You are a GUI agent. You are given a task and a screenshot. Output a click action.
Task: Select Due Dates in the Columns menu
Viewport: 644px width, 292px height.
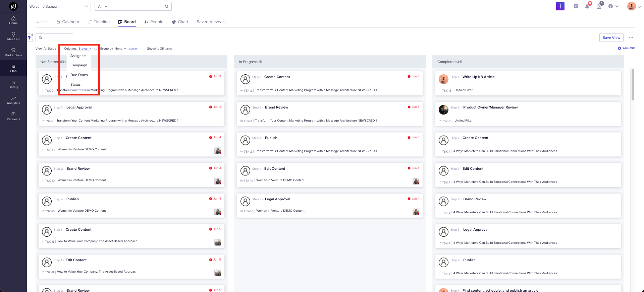79,75
